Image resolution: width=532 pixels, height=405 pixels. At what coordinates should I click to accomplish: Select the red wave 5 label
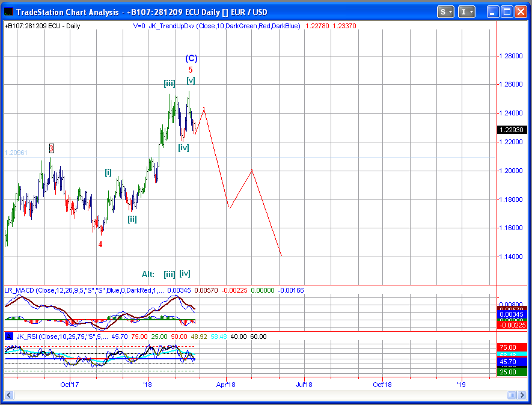(x=191, y=70)
